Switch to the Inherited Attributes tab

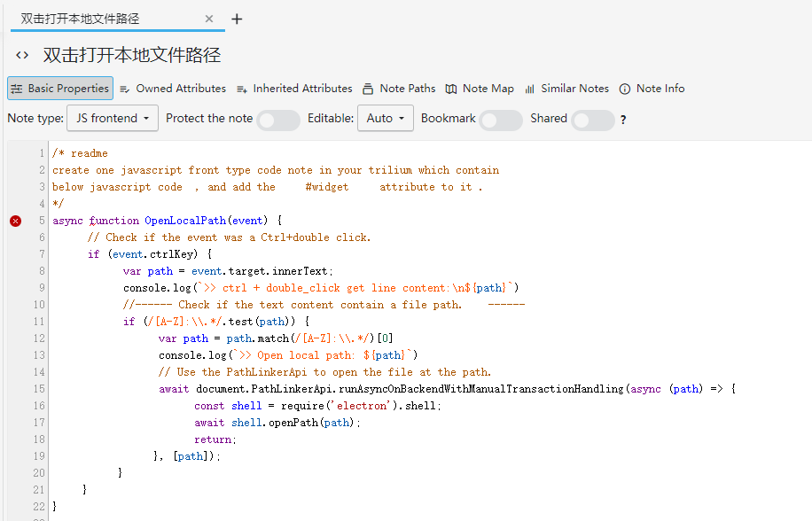point(302,89)
